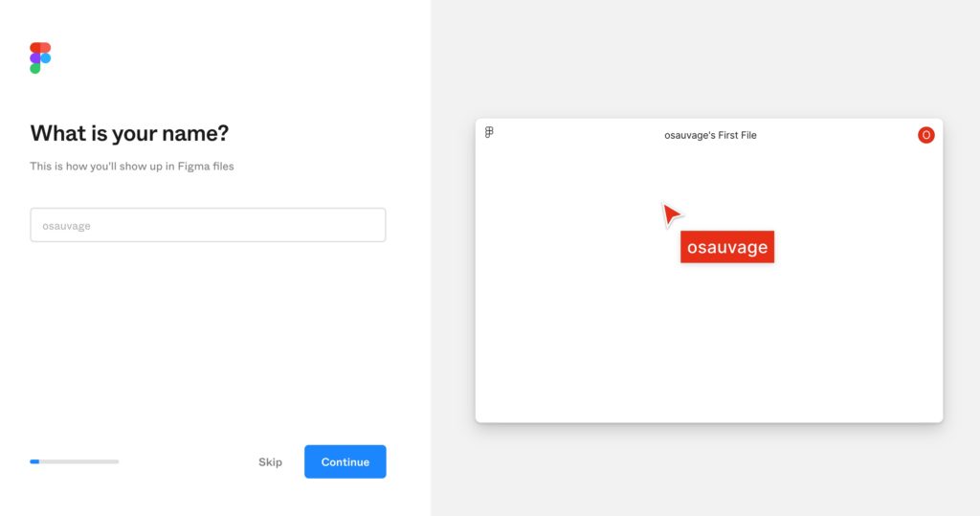Focus the name input field
Screen dimensions: 980x516
pyautogui.click(x=208, y=225)
